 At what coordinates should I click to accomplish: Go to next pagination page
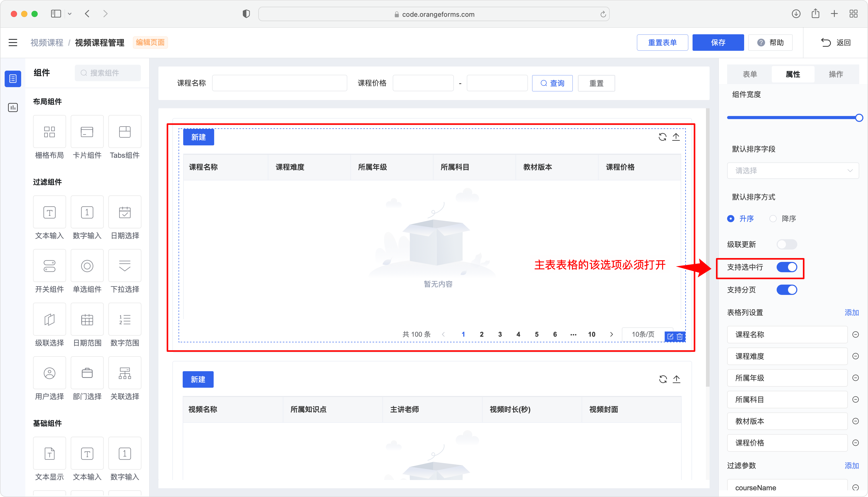[x=612, y=334]
